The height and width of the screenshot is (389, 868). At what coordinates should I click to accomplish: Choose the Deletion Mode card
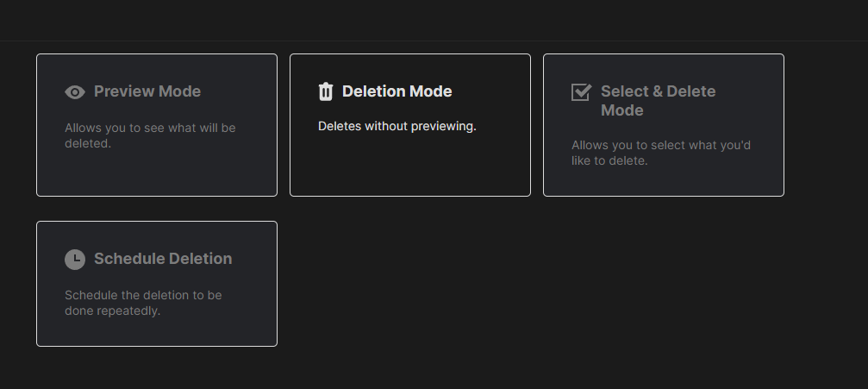(410, 125)
